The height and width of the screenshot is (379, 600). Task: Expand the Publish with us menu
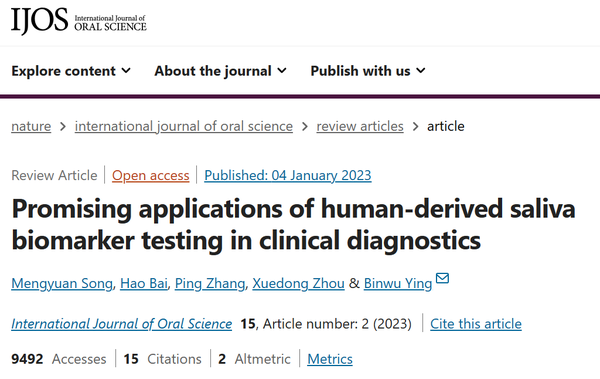click(x=368, y=71)
